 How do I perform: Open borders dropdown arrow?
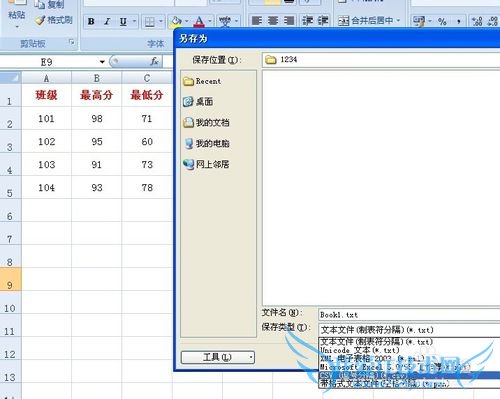(x=161, y=22)
